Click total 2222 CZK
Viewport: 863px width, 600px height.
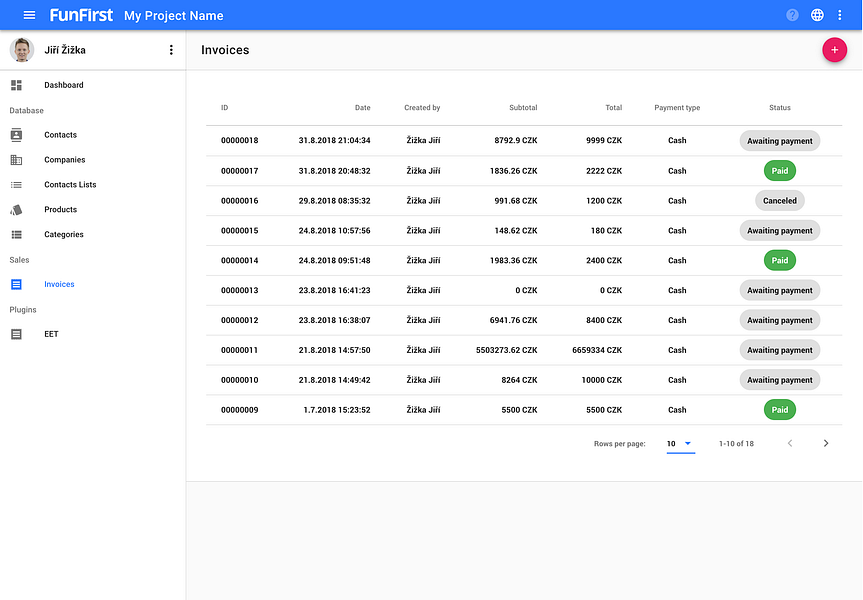[604, 171]
